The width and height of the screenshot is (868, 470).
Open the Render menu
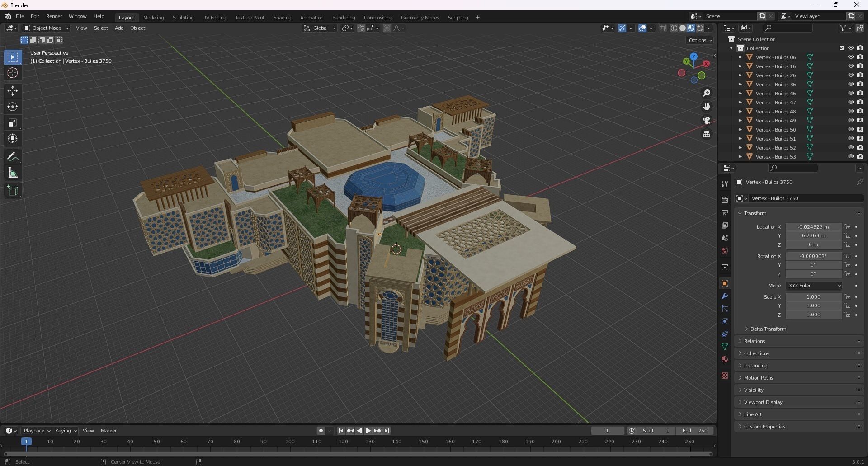pos(54,16)
